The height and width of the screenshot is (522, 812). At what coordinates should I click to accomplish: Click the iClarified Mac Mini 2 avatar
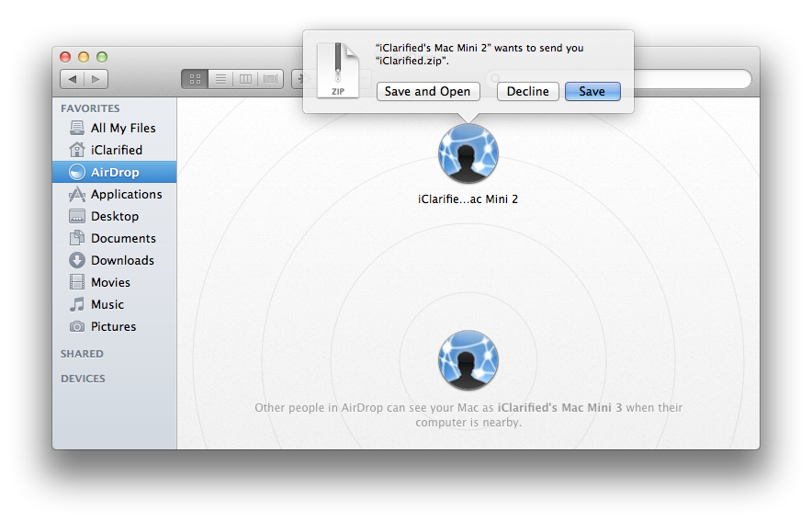(468, 153)
